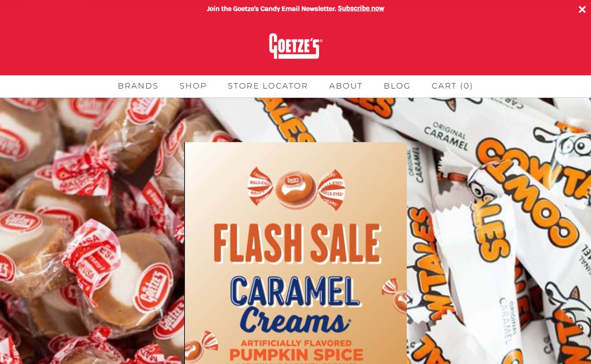Click the Artificially Flavored line in popup

point(296,342)
